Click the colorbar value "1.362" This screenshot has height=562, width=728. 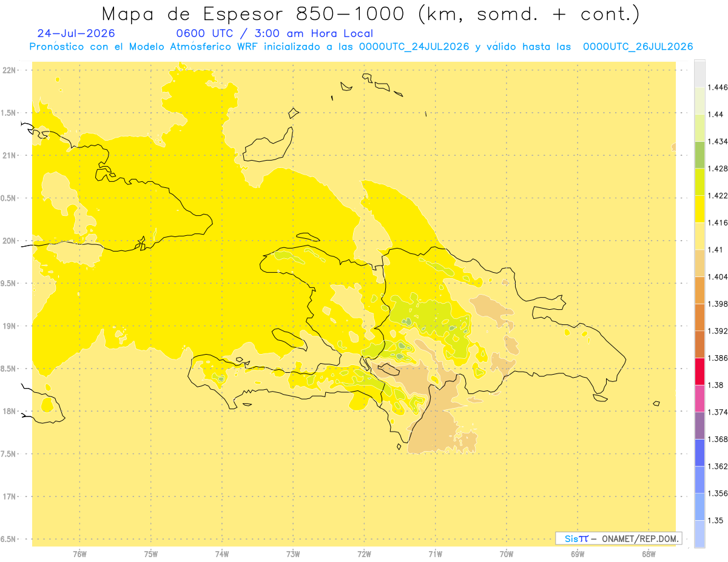(718, 466)
